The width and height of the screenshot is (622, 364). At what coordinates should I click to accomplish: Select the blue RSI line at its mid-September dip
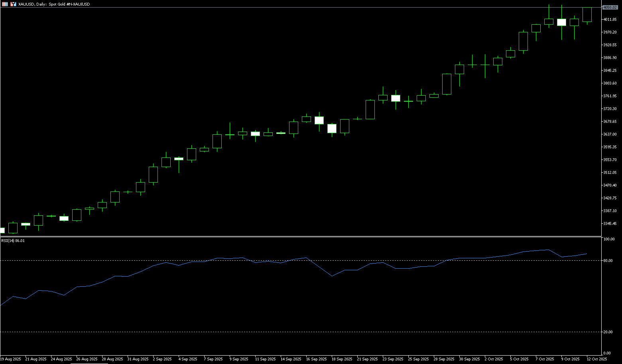coord(332,275)
